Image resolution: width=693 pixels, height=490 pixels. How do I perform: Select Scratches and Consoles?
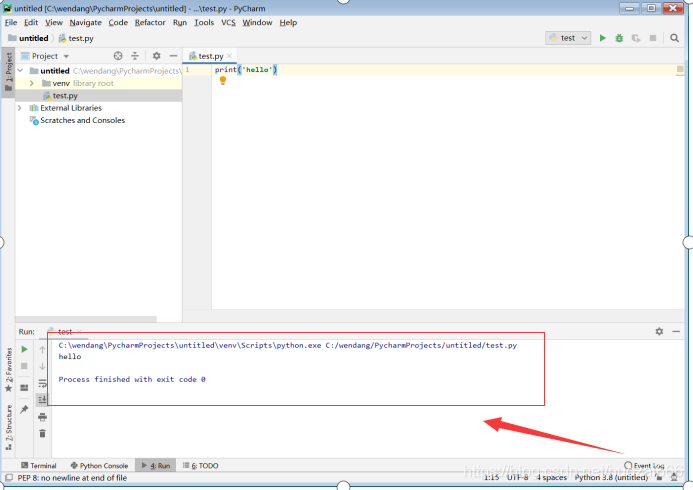click(82, 120)
